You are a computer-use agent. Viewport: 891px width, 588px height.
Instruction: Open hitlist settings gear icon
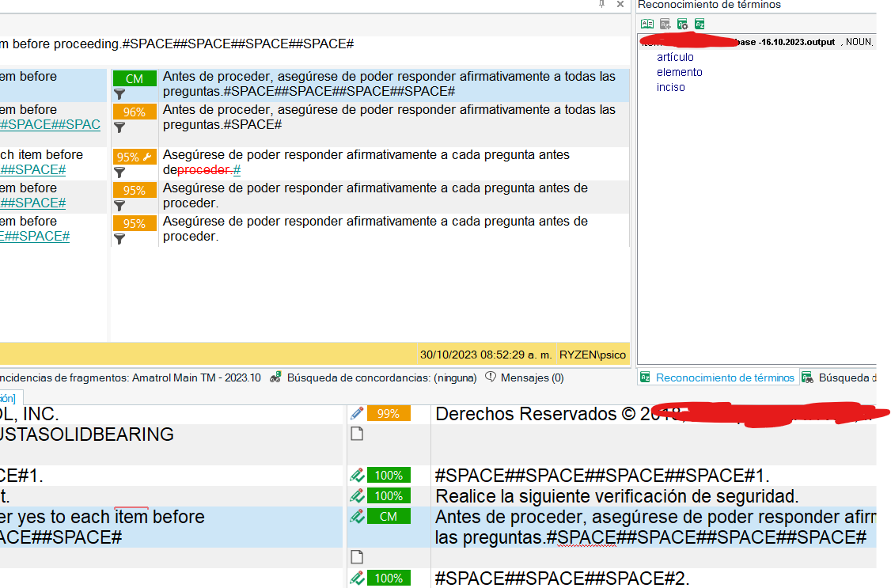[x=681, y=23]
